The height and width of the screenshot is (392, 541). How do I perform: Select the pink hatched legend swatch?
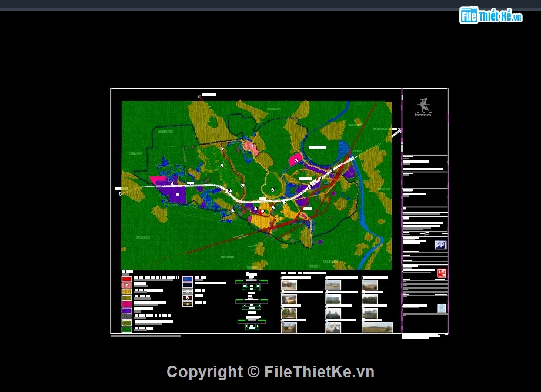[x=126, y=285]
